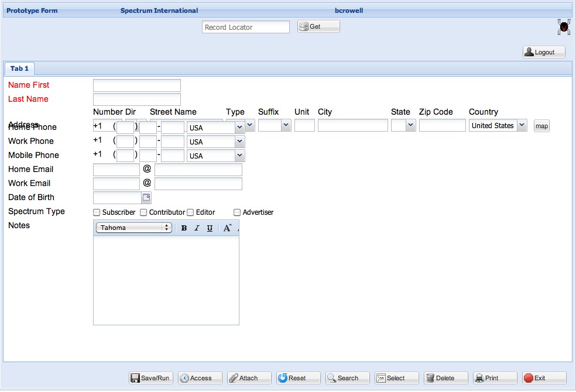Click the Mobile Phone label
Viewport: 576px width, 392px height.
pyautogui.click(x=33, y=155)
